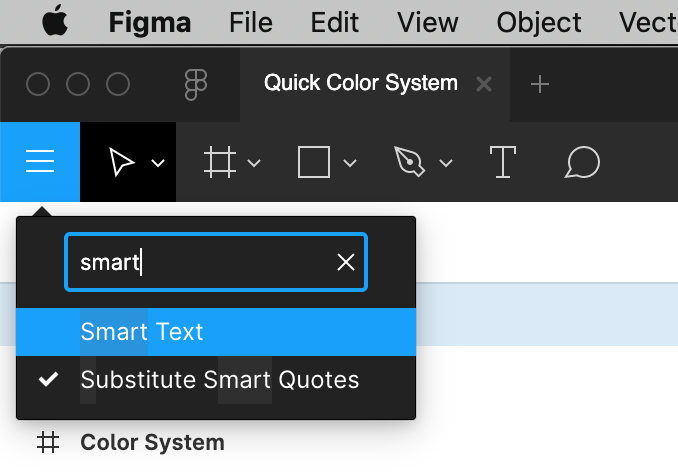
Task: Clear the search field with X
Action: pyautogui.click(x=345, y=262)
